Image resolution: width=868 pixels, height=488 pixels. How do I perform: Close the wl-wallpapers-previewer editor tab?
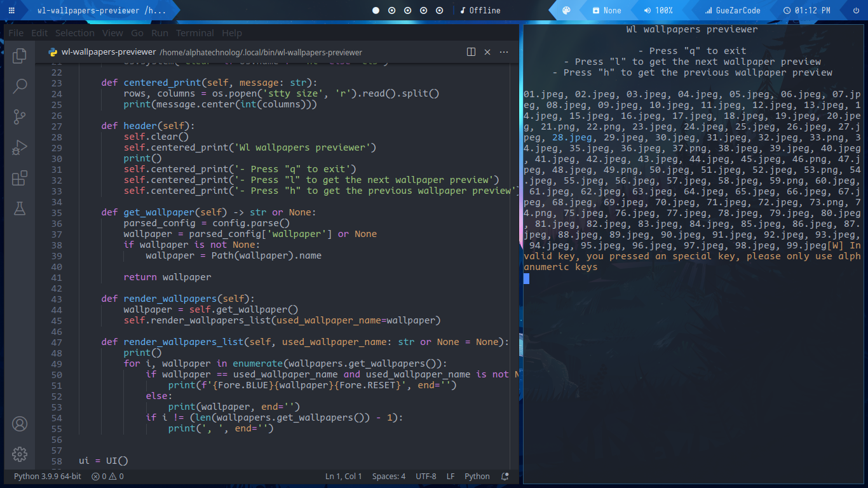[x=487, y=52]
